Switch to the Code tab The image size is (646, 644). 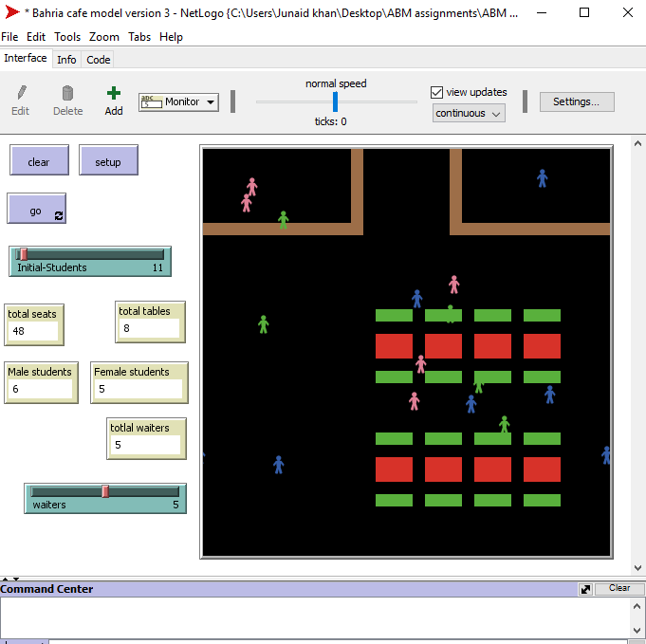[x=99, y=60]
